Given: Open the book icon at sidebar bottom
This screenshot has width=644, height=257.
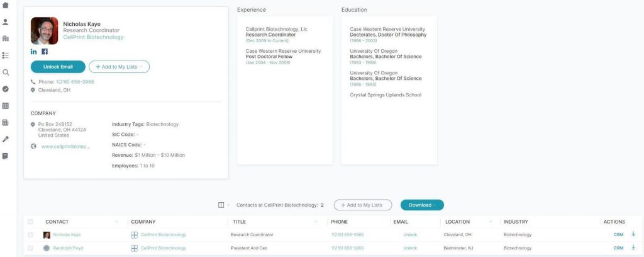Looking at the screenshot, I should pyautogui.click(x=5, y=156).
